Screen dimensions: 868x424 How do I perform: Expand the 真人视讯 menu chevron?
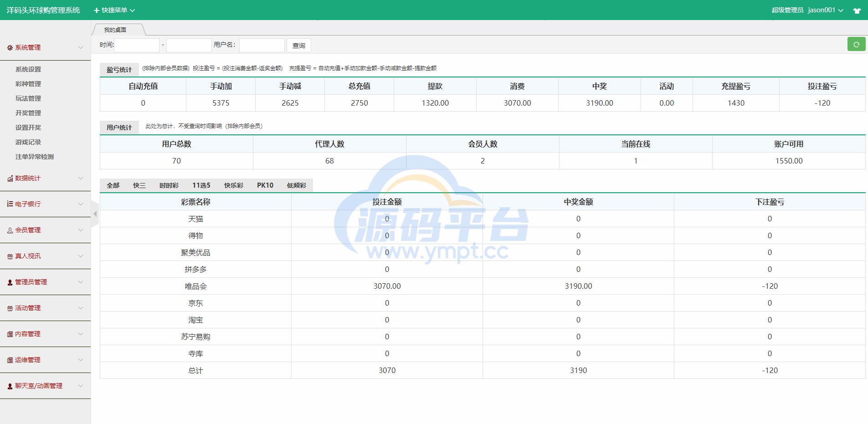pyautogui.click(x=81, y=256)
